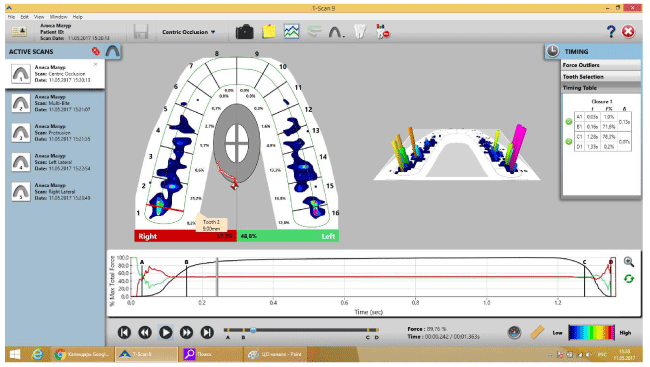Toggle the arch view button in Active Scans
Image resolution: width=650 pixels, height=367 pixels.
[x=112, y=51]
